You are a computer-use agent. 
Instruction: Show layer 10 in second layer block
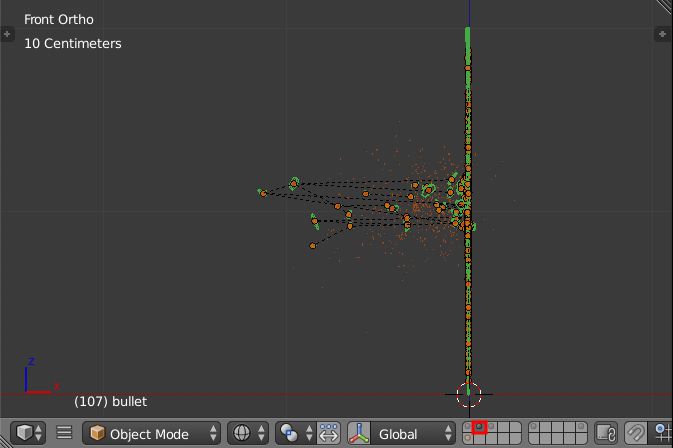pos(581,427)
